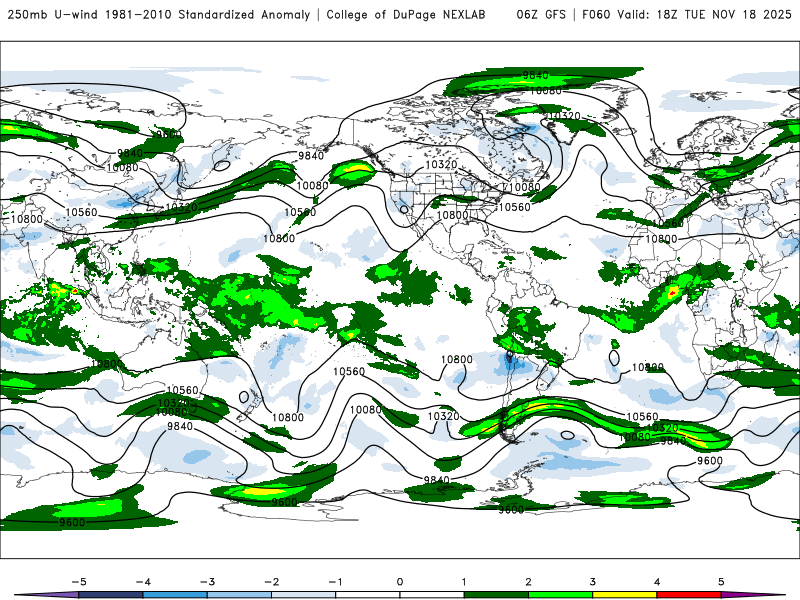
Task: Click the pale blue -2 to -1 colorbar segment
Action: [x=304, y=595]
